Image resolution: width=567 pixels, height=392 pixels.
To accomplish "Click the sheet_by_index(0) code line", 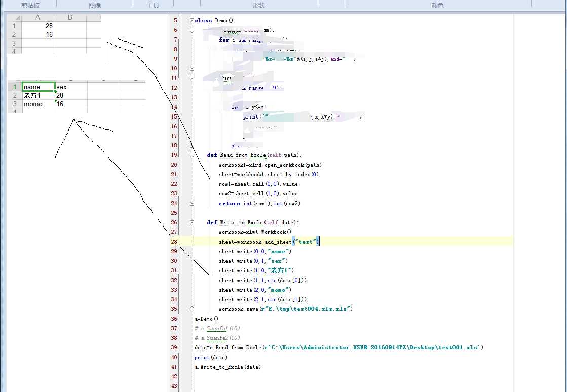I will pyautogui.click(x=269, y=175).
